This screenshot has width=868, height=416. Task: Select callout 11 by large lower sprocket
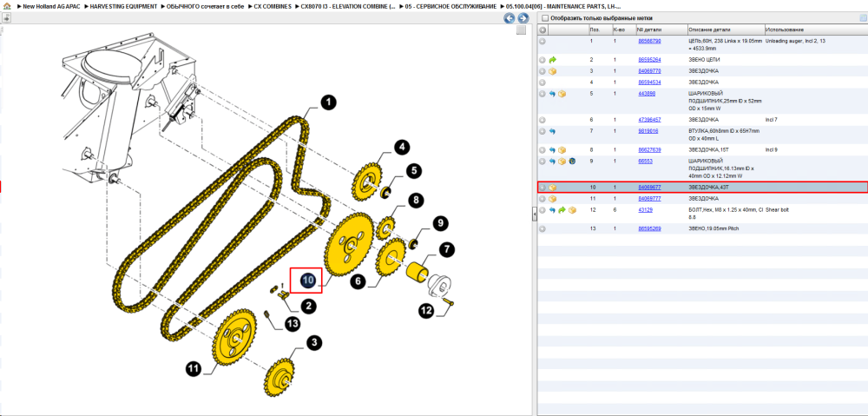(194, 368)
